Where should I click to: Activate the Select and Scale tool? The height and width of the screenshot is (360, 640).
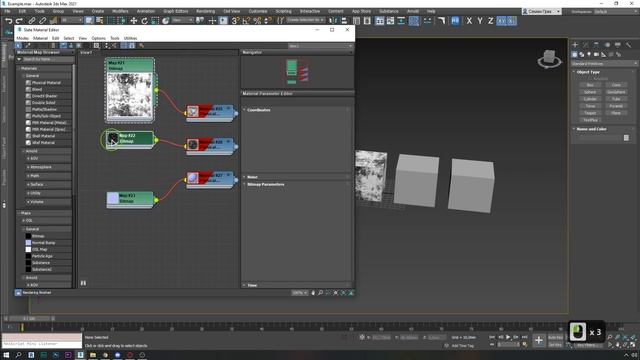(x=155, y=21)
